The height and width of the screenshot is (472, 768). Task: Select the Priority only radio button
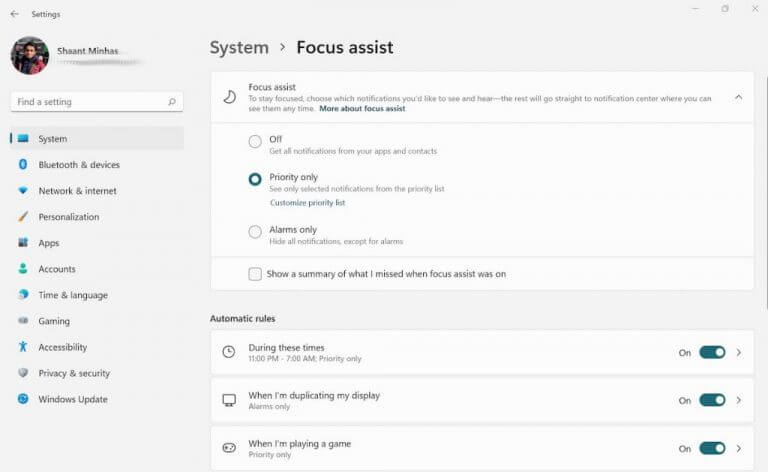(255, 179)
